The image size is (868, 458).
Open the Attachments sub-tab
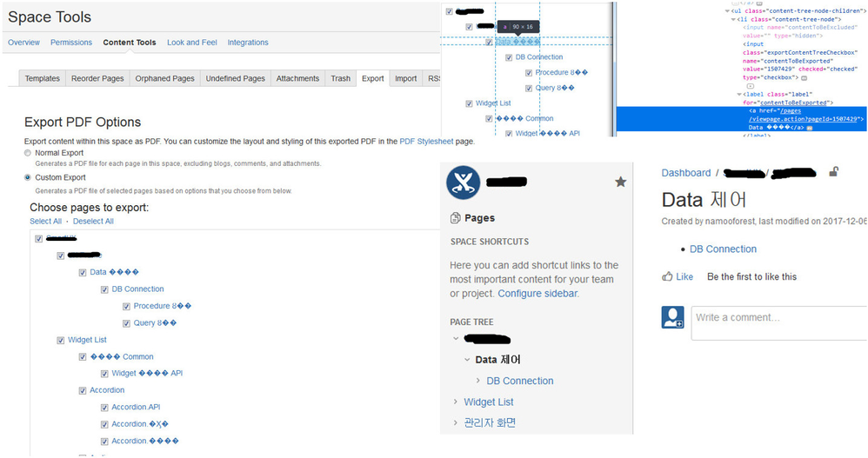(297, 78)
